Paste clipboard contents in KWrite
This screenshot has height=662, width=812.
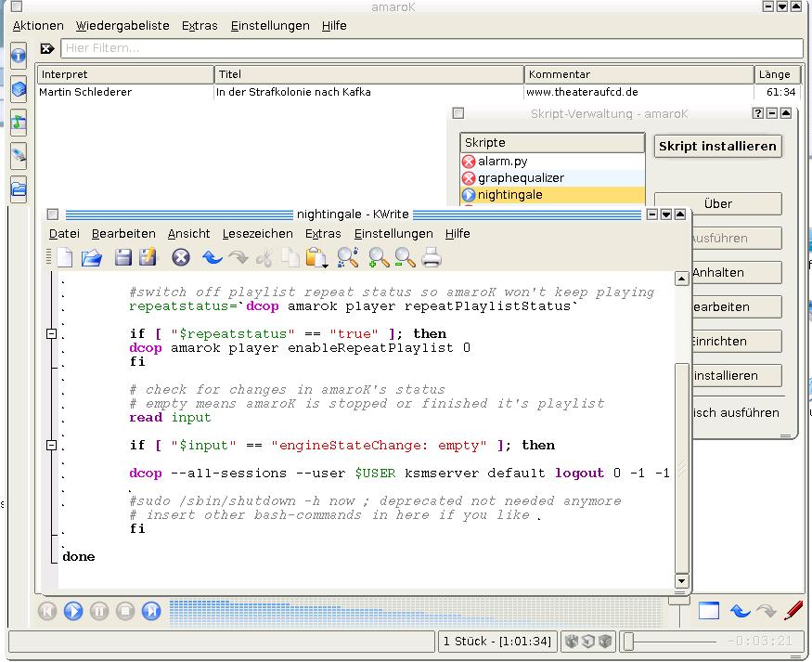click(x=316, y=257)
